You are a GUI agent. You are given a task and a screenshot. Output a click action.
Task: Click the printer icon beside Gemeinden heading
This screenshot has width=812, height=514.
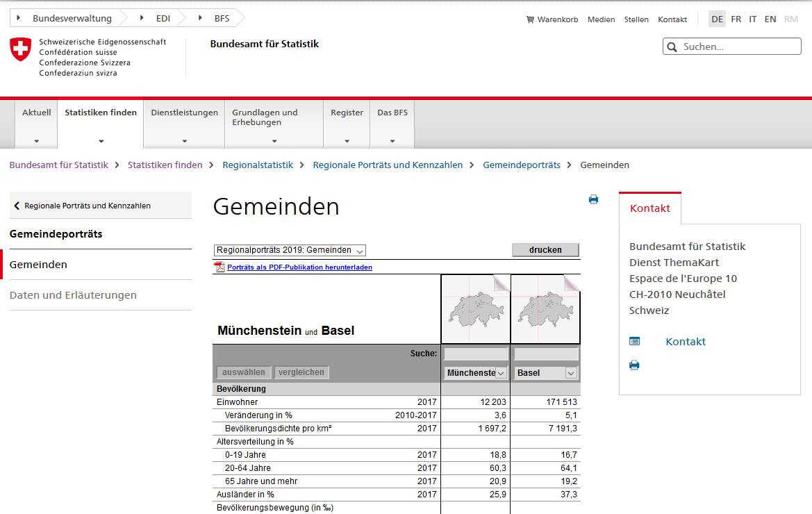593,199
